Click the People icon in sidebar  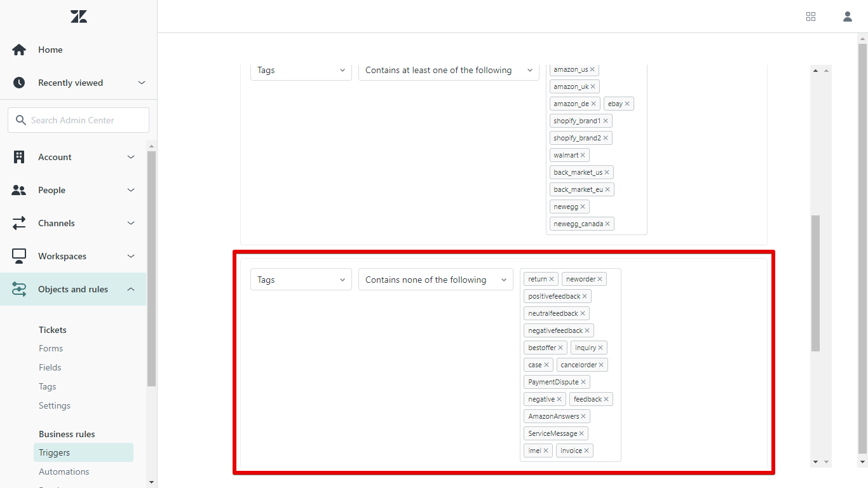19,190
